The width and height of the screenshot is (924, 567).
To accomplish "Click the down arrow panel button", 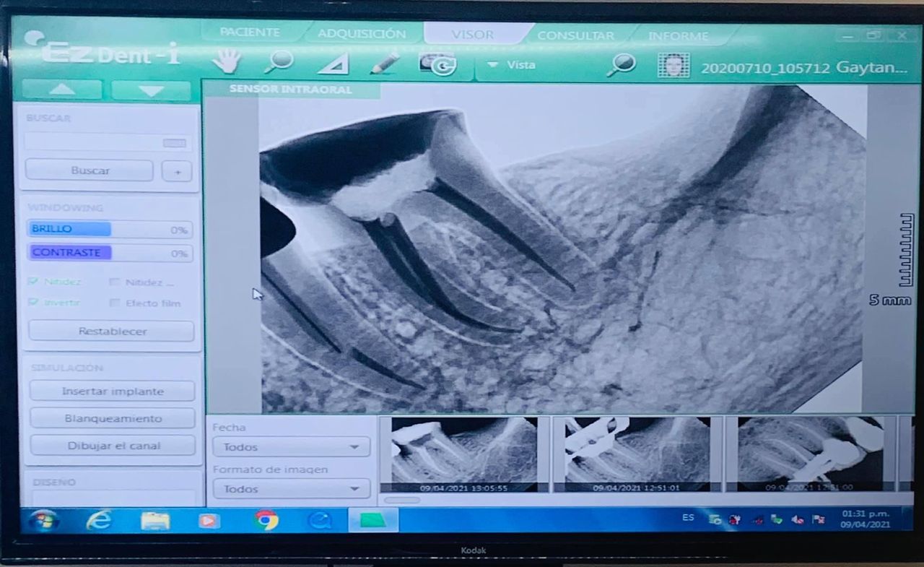I will point(151,91).
